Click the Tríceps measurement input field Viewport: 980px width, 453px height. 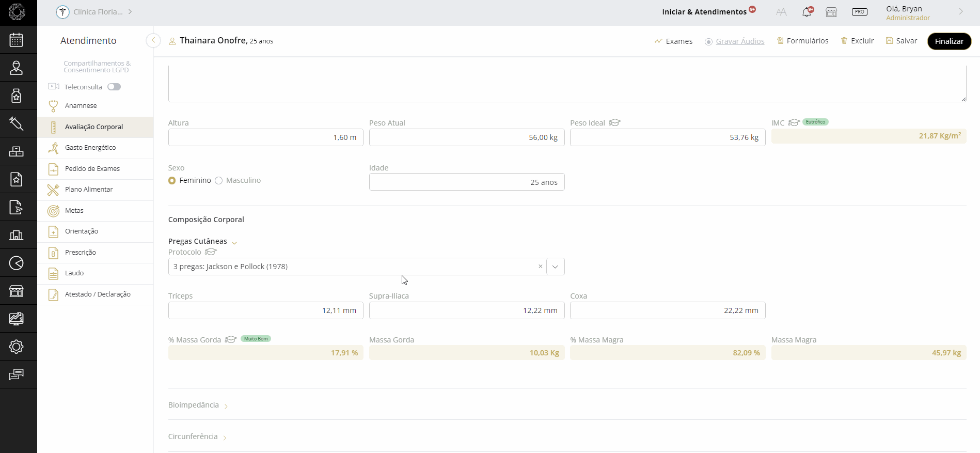(x=265, y=310)
